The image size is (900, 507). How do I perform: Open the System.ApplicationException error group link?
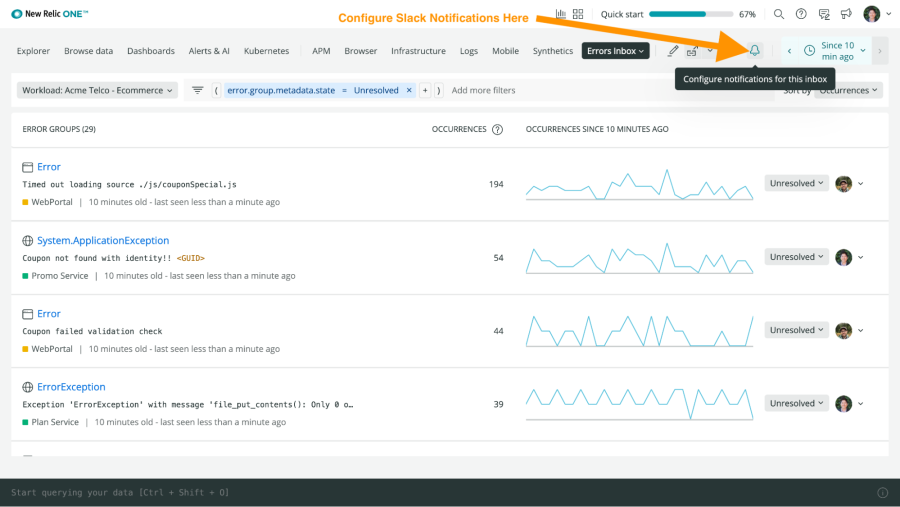point(103,241)
